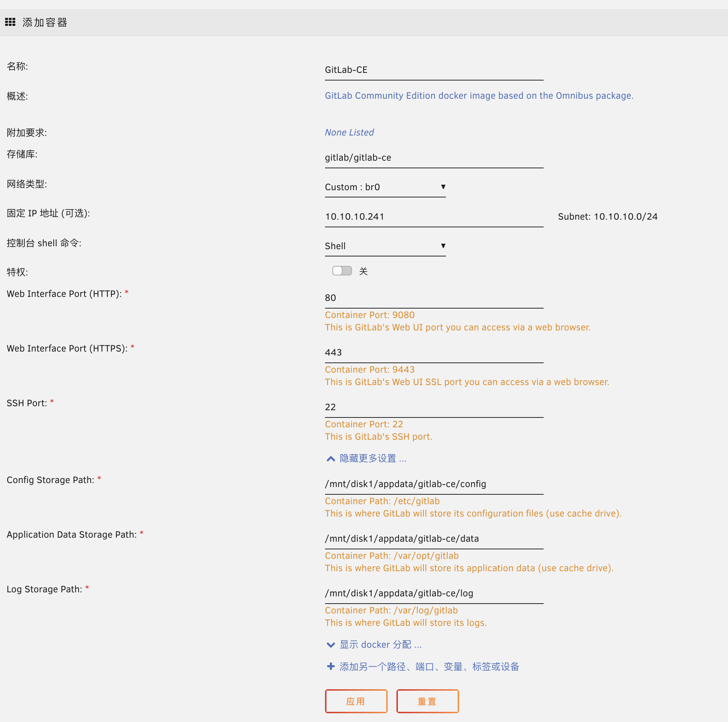Click the Web Interface Port (HTTPS) label
This screenshot has width=728, height=722.
click(x=67, y=348)
